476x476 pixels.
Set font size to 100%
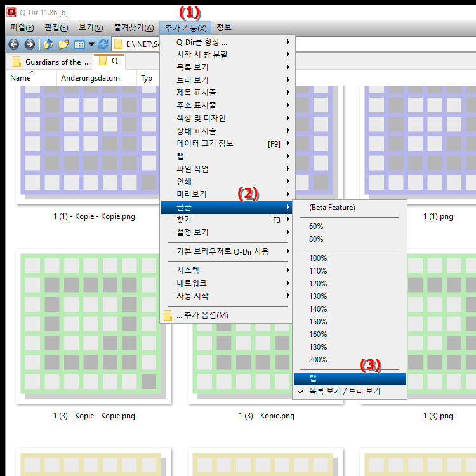[x=350, y=258]
